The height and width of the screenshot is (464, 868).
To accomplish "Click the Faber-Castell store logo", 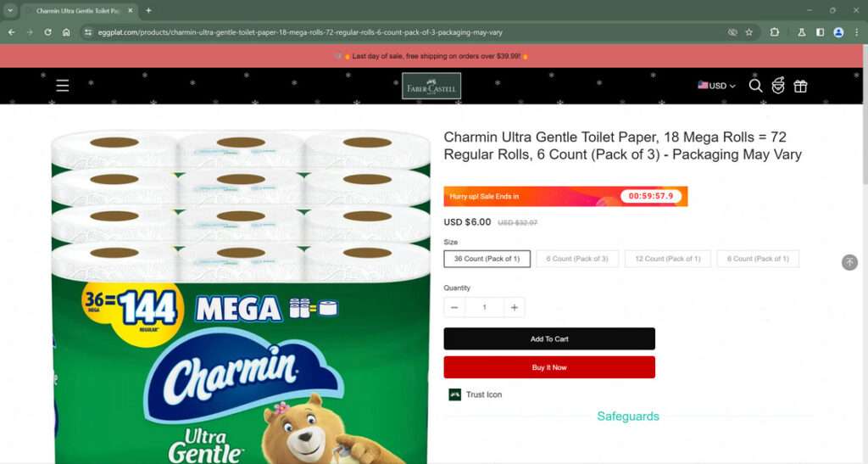I will click(x=431, y=86).
